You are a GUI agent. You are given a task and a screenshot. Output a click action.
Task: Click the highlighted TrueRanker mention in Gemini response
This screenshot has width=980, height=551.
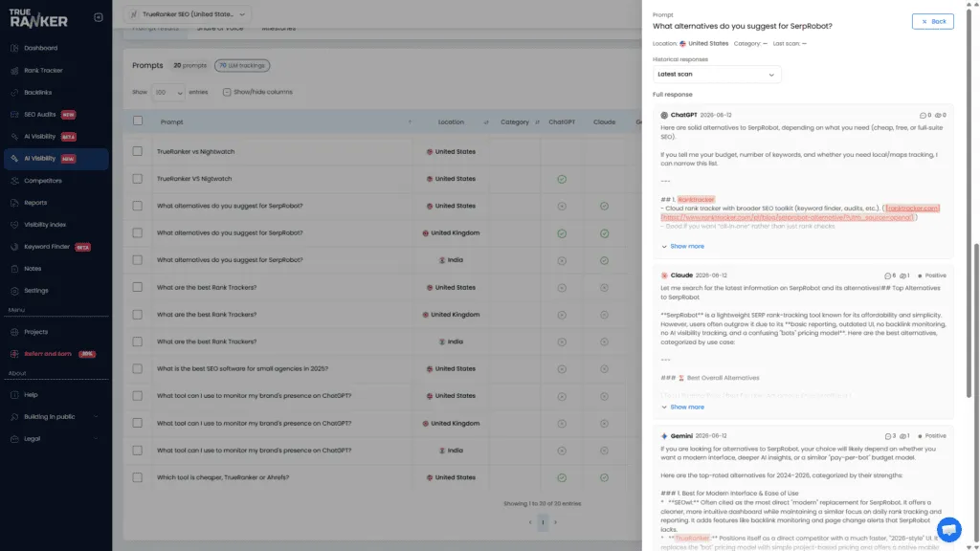(x=692, y=538)
